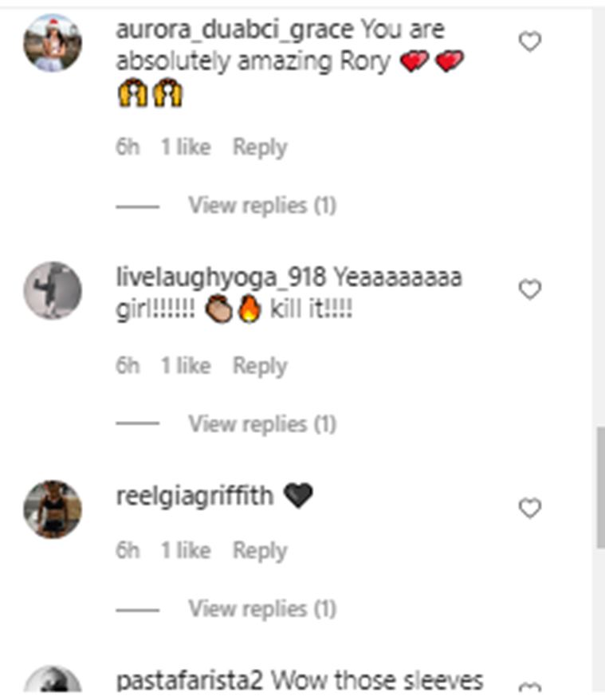This screenshot has width=605, height=700.
Task: Like livelaughyoga_918's comment with the heart
Action: [x=530, y=290]
